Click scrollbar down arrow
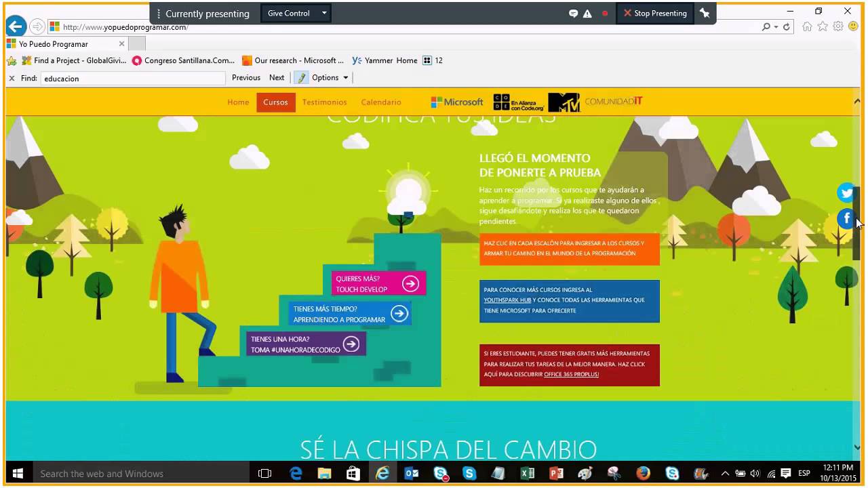Image resolution: width=868 pixels, height=488 pixels. pyautogui.click(x=856, y=447)
